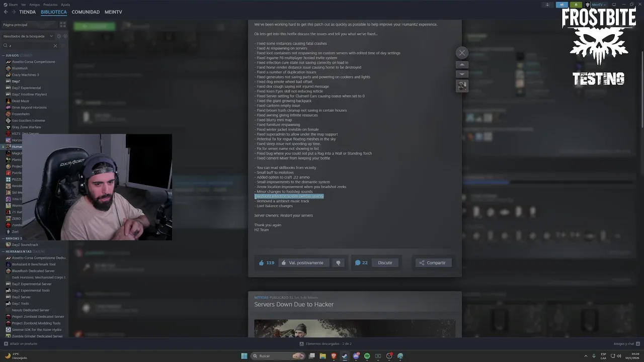
Task: Select Dead Maze in the library
Action: 21,101
